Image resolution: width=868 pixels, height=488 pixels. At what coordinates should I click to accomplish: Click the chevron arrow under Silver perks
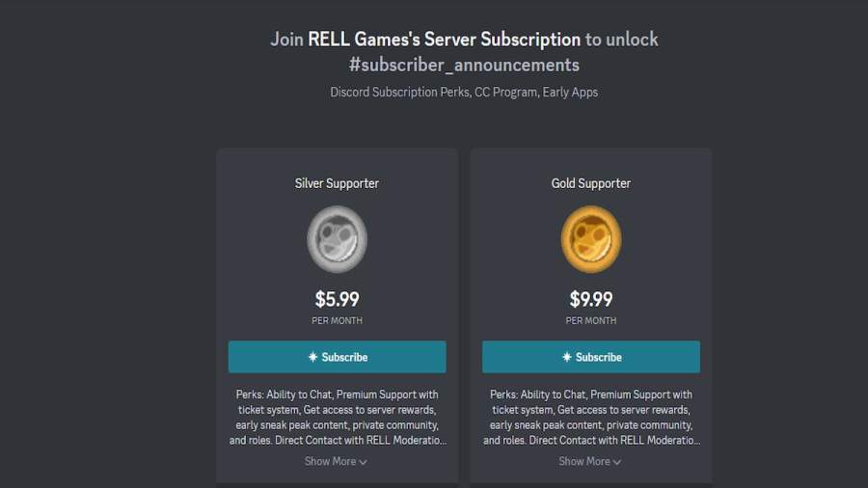click(x=363, y=462)
